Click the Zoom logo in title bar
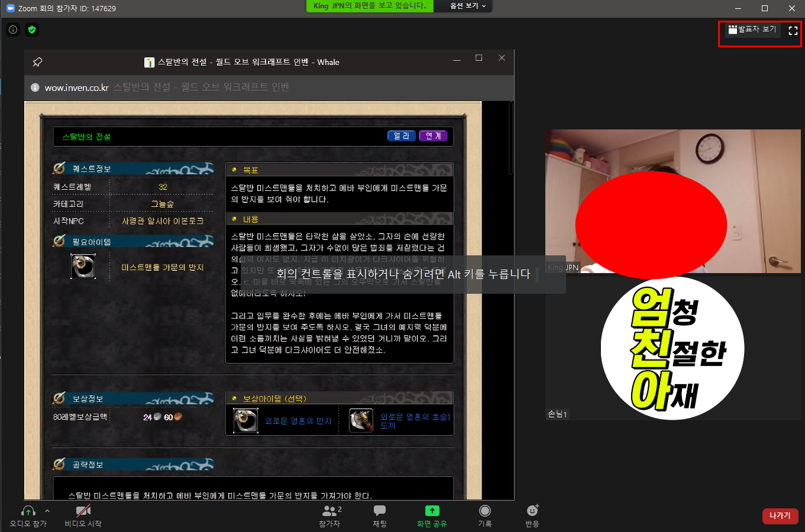 click(x=10, y=8)
